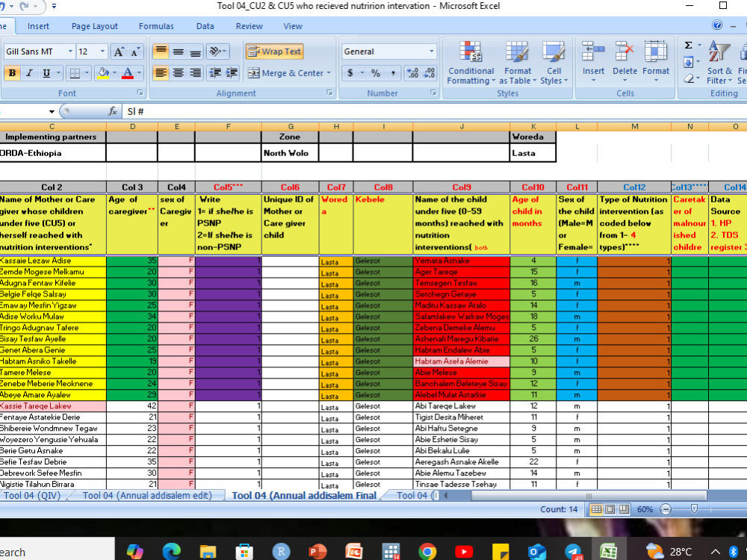Switch to Tool 04 (QIV) sheet

click(32, 495)
